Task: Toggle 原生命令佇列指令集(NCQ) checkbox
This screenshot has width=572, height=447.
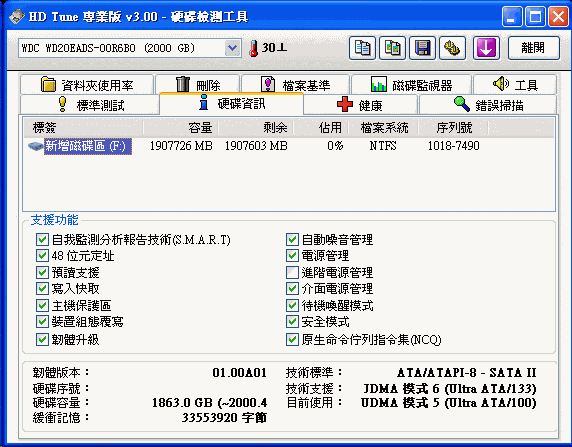Action: [292, 340]
